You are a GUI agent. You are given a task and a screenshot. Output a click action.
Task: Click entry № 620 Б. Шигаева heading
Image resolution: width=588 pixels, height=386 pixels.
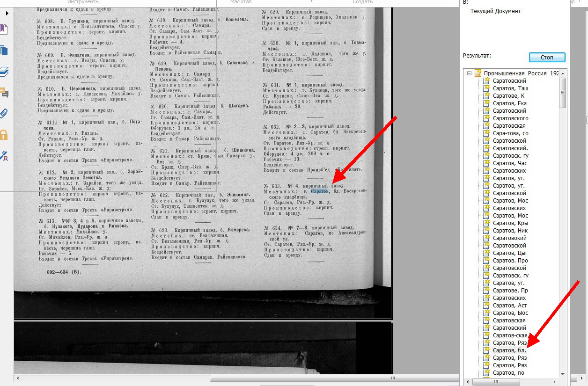(199, 106)
